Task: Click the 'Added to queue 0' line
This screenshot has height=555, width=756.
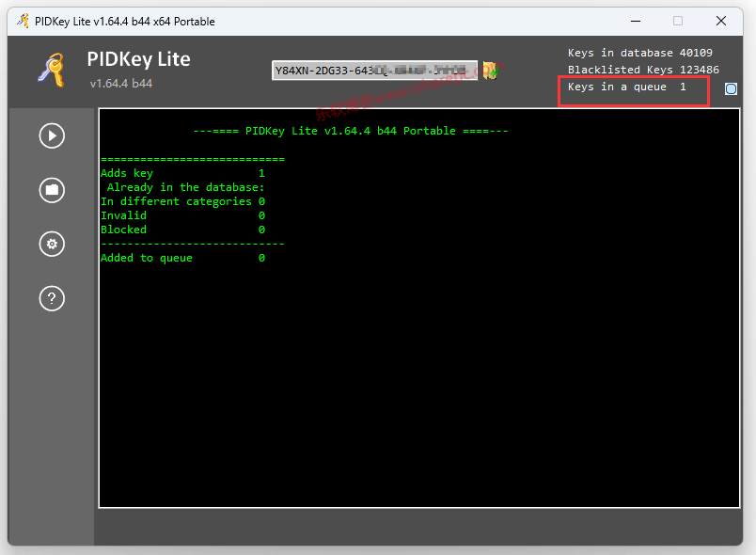Action: (182, 258)
